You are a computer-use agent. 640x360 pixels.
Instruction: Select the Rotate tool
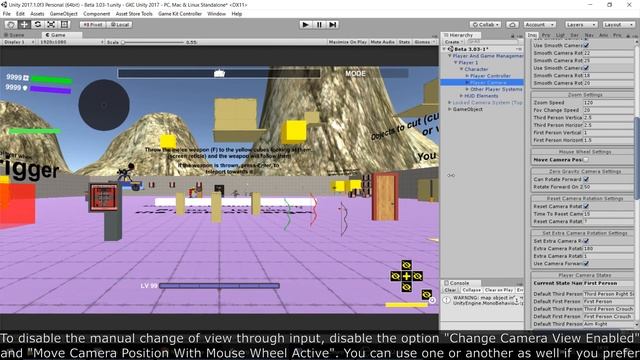click(x=38, y=24)
